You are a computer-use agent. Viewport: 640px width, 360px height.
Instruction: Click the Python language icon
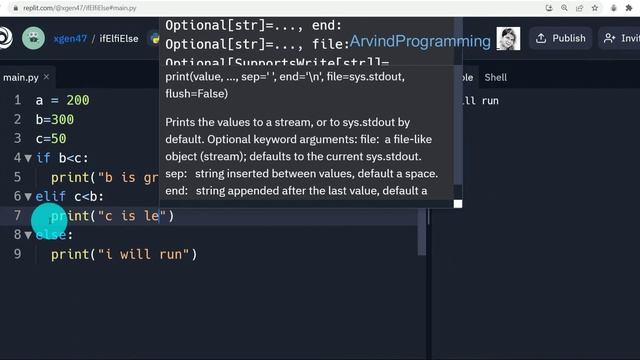(155, 38)
